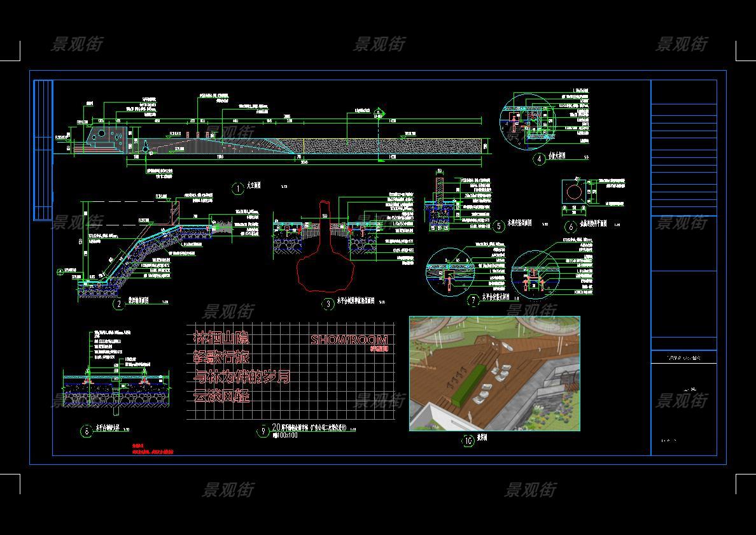Select the circled number 8 marker
Image resolution: width=756 pixels, height=535 pixels.
(87, 431)
